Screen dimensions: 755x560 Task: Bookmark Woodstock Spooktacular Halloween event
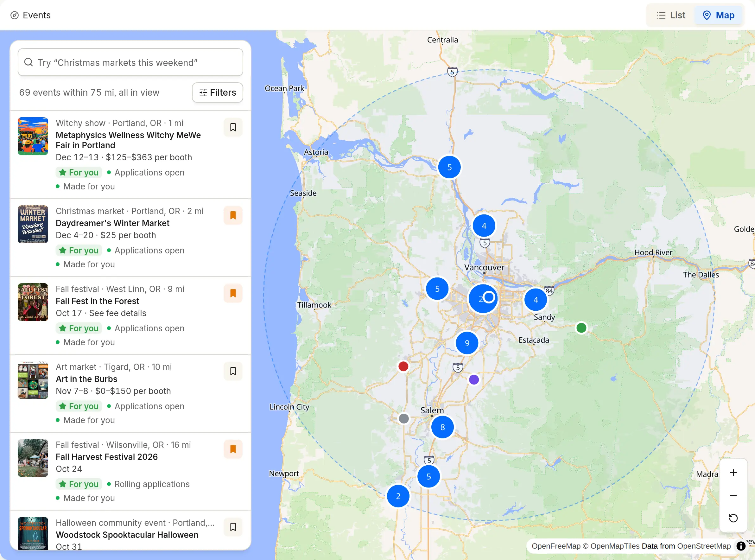233,527
